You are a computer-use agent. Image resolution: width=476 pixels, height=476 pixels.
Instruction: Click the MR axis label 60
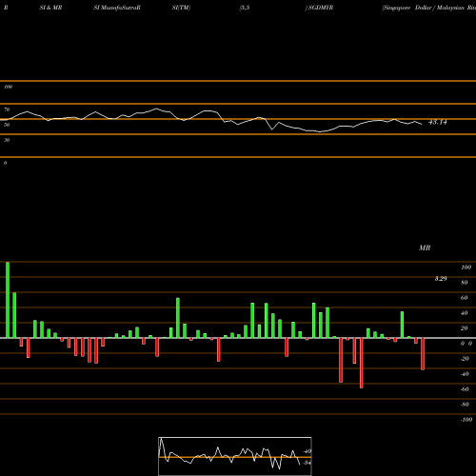tap(465, 298)
